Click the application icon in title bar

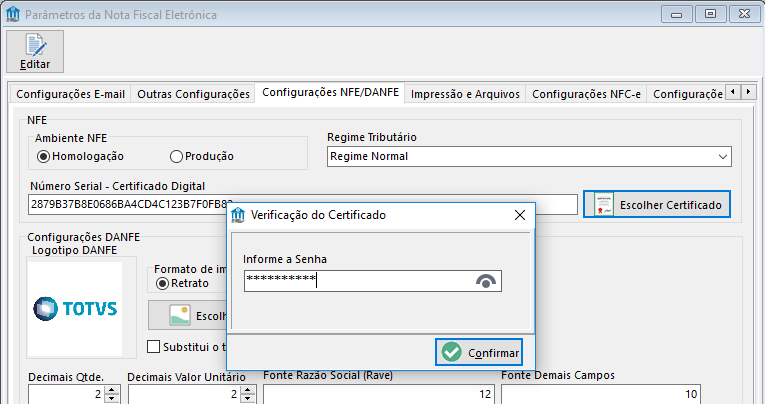(13, 14)
